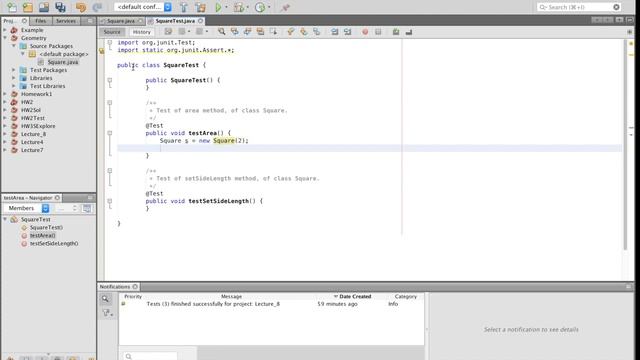This screenshot has height=360, width=640.
Task: Open the Profile Project arrow dropdown
Action: point(269,7)
